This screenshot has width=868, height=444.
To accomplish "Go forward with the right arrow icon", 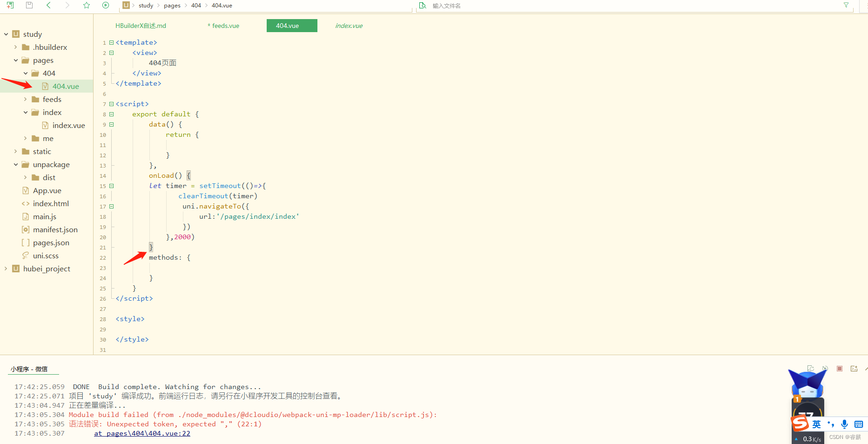I will (x=67, y=5).
